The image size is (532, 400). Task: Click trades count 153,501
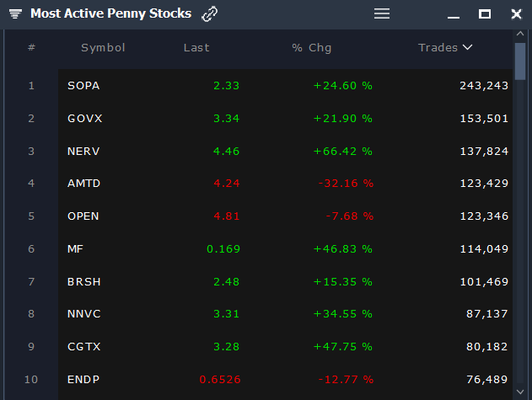coord(484,118)
